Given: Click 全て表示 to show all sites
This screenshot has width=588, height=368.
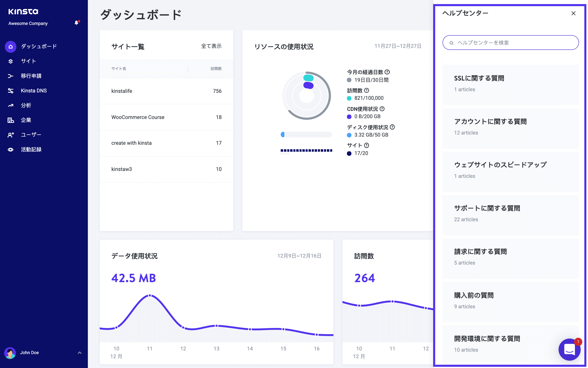Looking at the screenshot, I should tap(211, 46).
